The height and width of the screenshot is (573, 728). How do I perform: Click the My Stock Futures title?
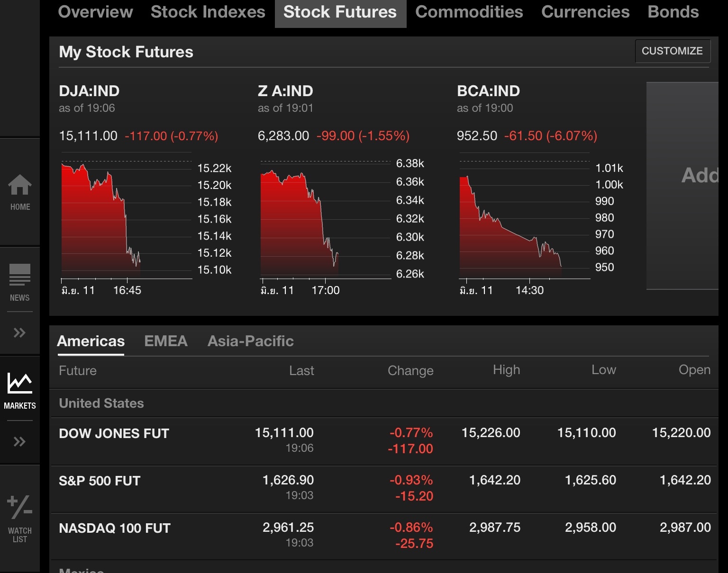tap(126, 52)
